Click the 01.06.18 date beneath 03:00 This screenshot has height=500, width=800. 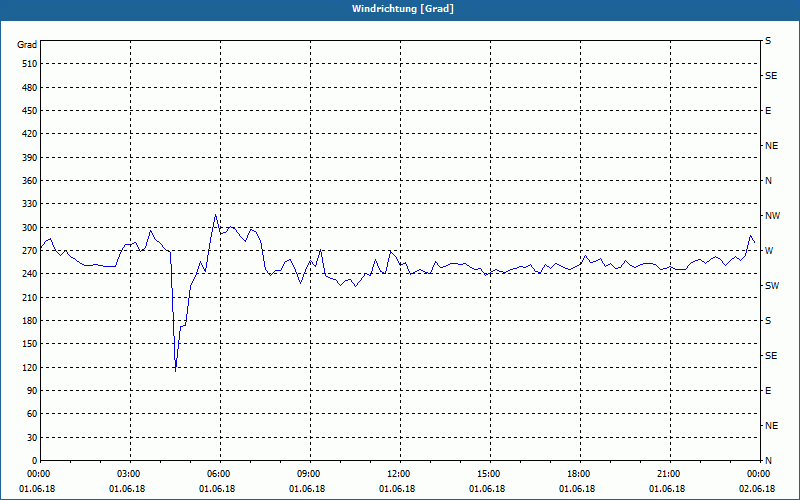pos(127,489)
